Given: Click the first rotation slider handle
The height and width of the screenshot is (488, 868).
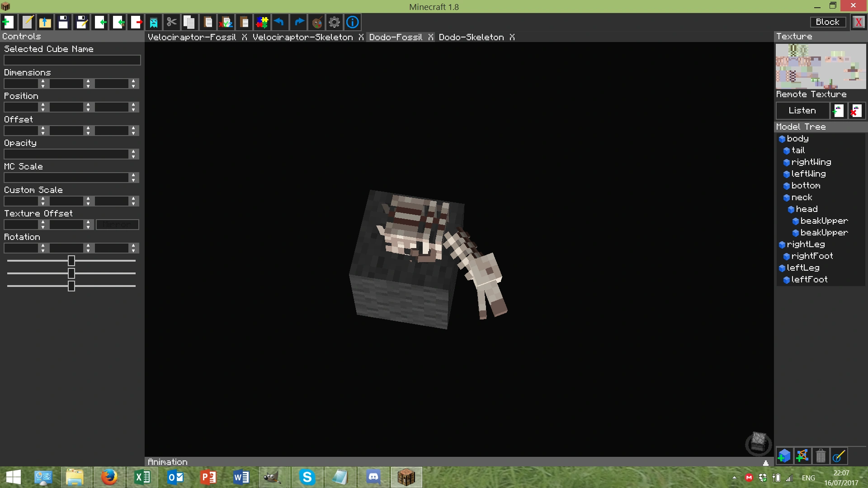Looking at the screenshot, I should [71, 261].
